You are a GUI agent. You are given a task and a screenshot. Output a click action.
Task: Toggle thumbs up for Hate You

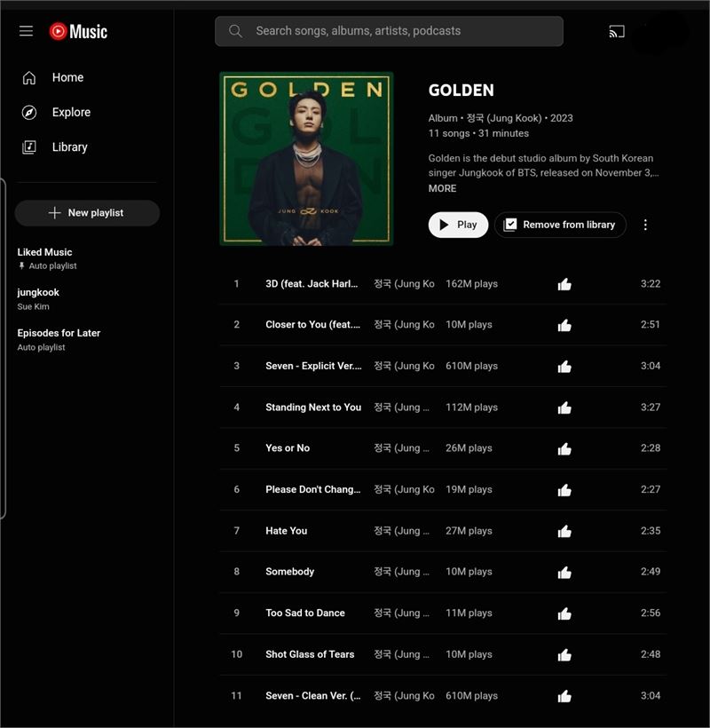pyautogui.click(x=564, y=531)
